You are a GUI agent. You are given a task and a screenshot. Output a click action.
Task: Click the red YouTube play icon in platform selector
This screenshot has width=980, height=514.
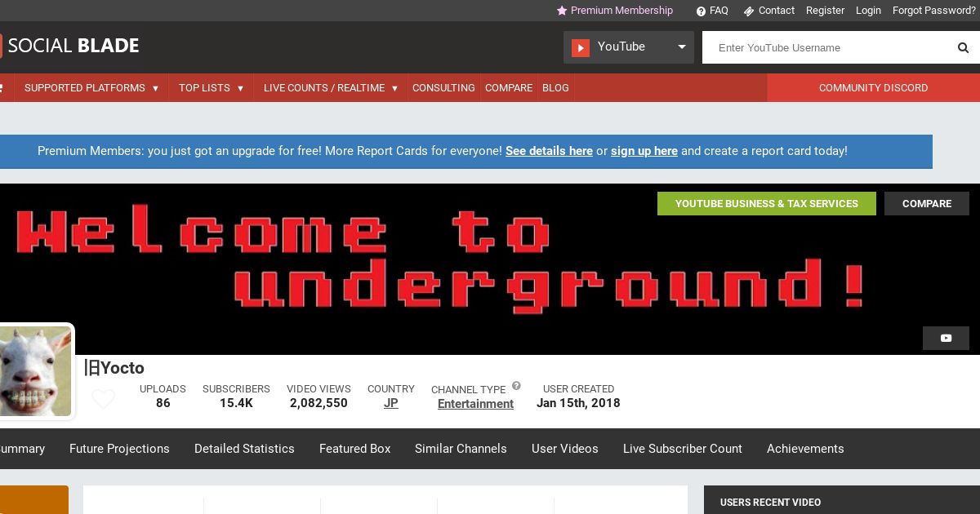point(581,47)
